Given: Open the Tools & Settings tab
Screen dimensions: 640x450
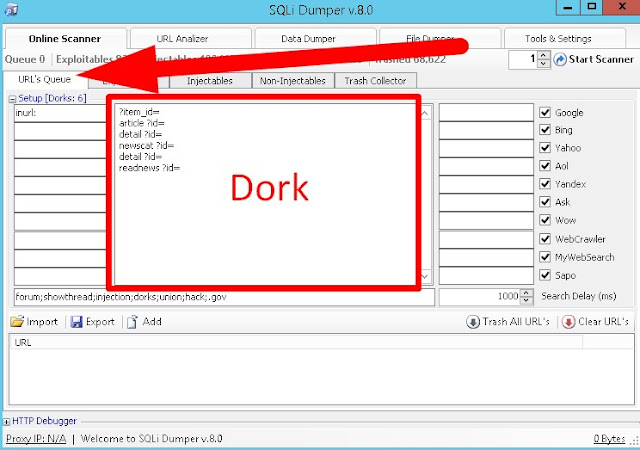Looking at the screenshot, I should tap(564, 39).
